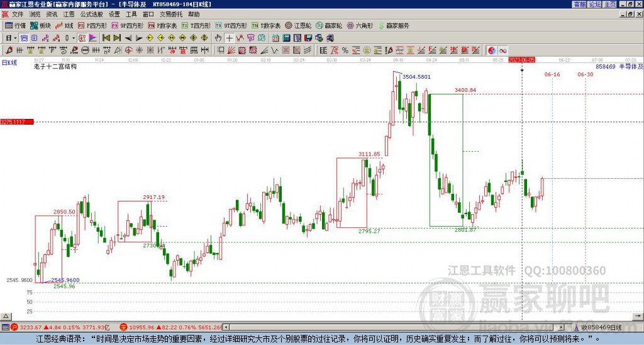Open the T数字表 tool
Viewport: 644px width, 345px height.
pos(266,25)
